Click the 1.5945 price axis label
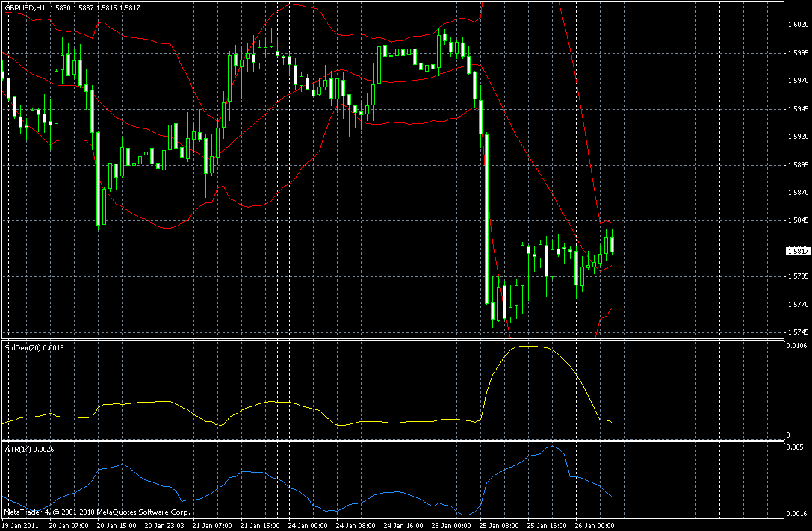Screen dimensions: 812x531 [x=798, y=109]
